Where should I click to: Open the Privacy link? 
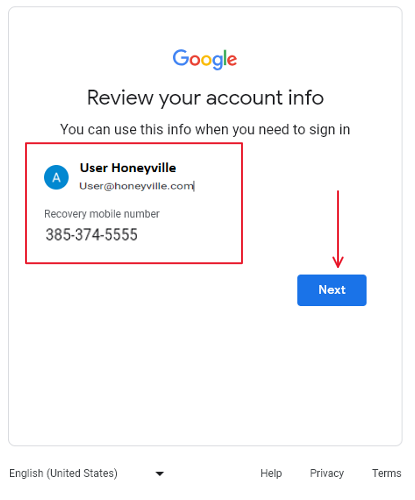(327, 473)
